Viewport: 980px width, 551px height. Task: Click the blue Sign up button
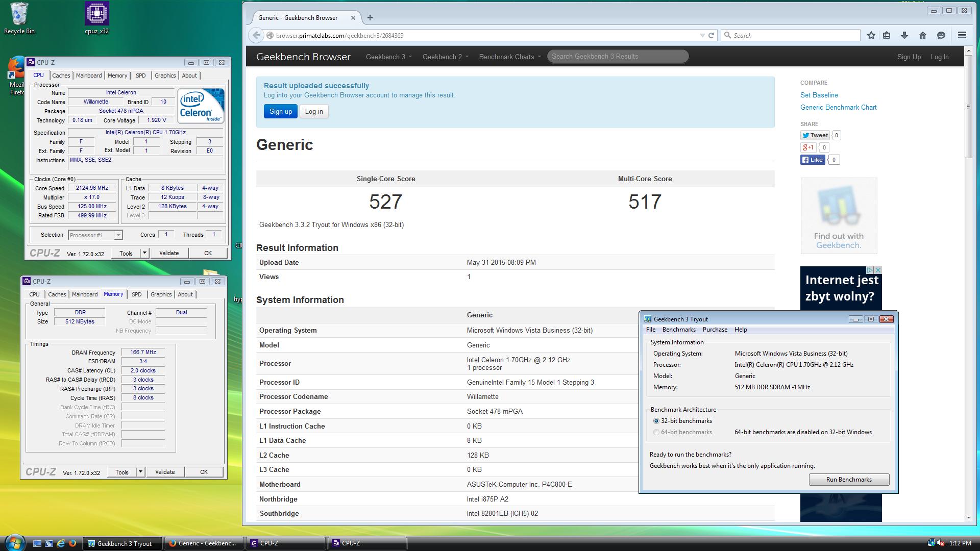tap(281, 111)
